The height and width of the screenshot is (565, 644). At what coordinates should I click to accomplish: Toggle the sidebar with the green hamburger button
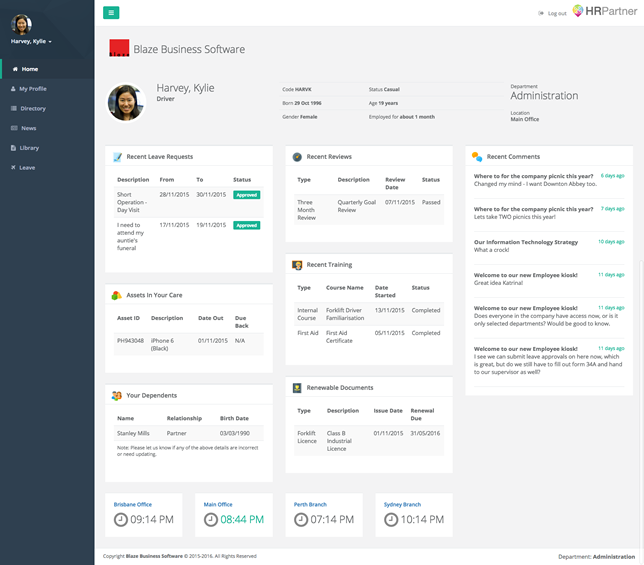pos(111,13)
